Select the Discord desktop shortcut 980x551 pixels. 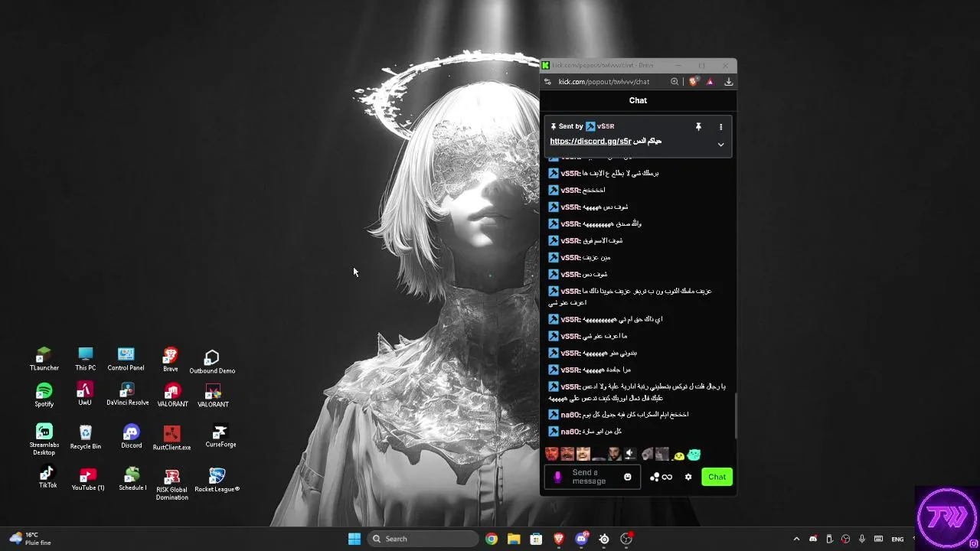pos(131,436)
